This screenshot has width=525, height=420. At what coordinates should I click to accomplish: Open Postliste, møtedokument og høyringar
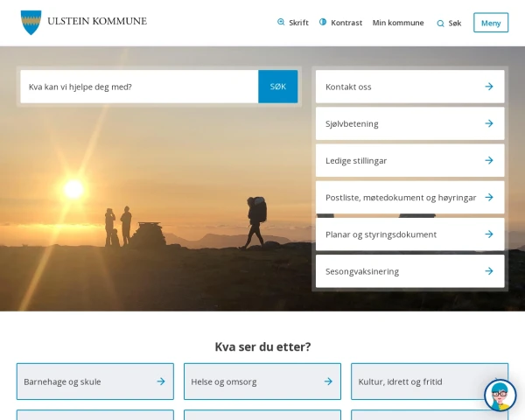[409, 197]
